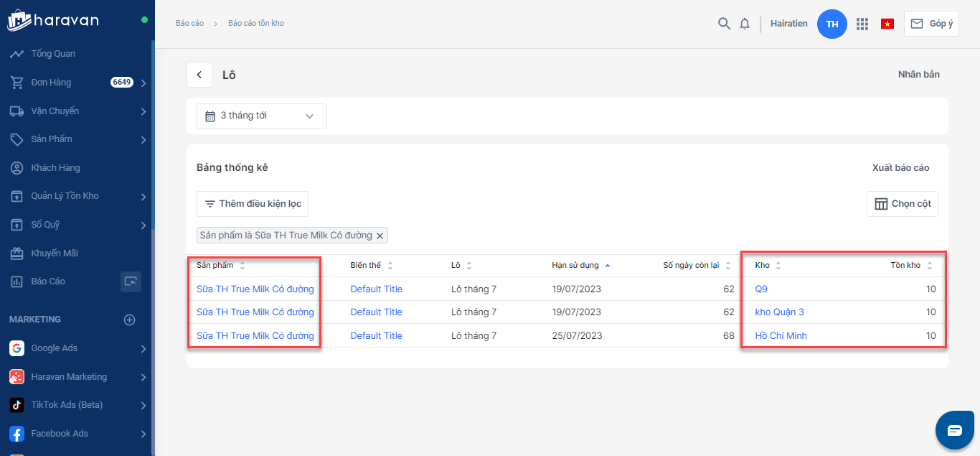
Task: Open the 3 tháng tới date dropdown
Action: pos(261,116)
